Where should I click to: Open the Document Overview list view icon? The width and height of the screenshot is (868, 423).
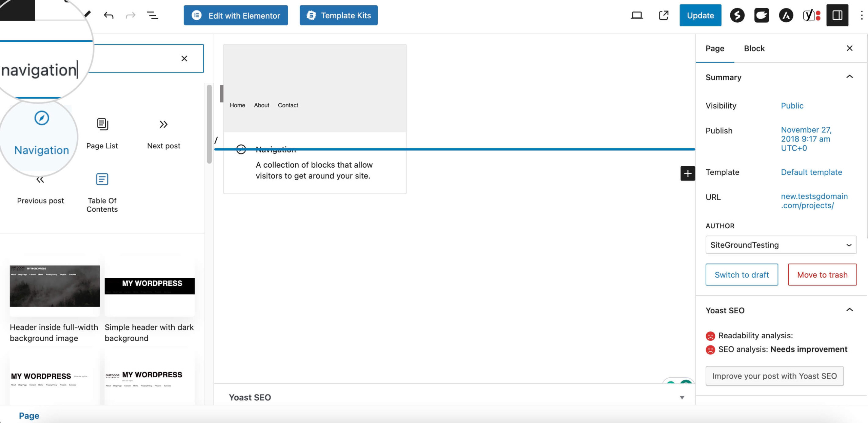click(153, 15)
